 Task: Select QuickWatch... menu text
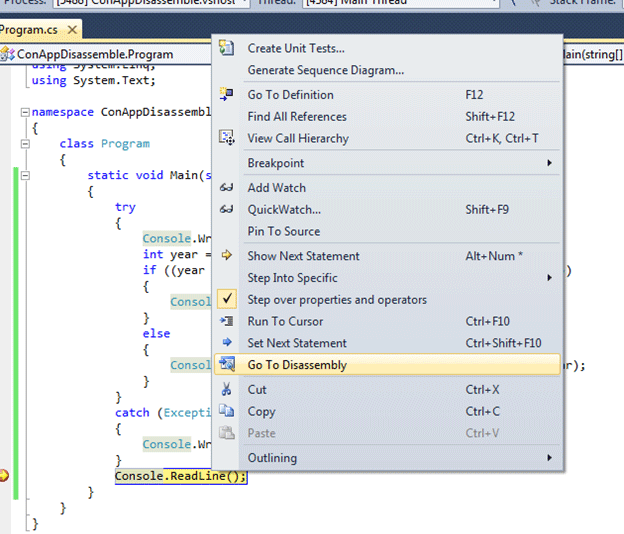coord(284,209)
